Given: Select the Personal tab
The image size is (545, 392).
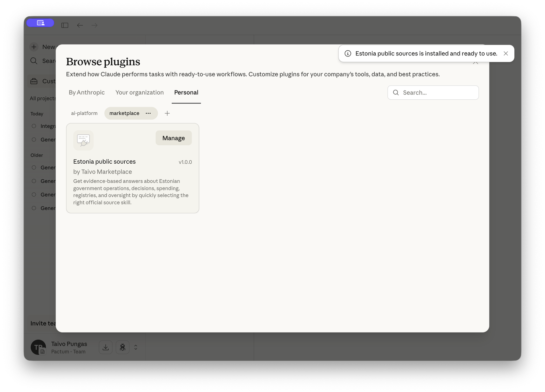Looking at the screenshot, I should pos(186,93).
